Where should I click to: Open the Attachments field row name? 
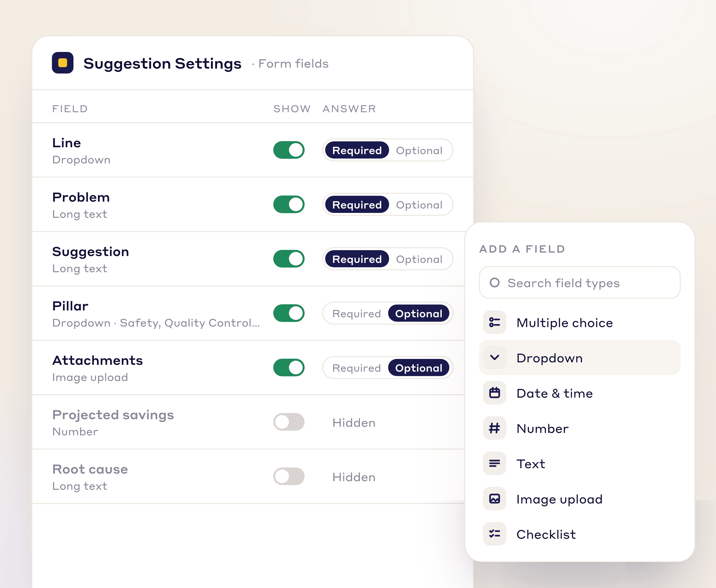point(97,360)
